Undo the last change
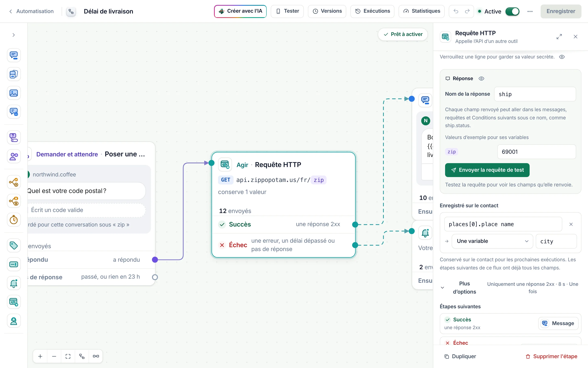 pyautogui.click(x=456, y=11)
